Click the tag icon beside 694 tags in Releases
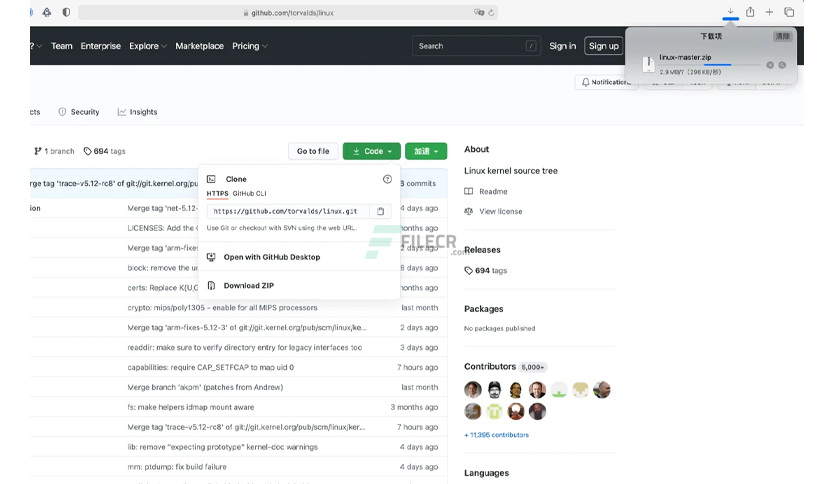836x484 pixels. click(468, 271)
